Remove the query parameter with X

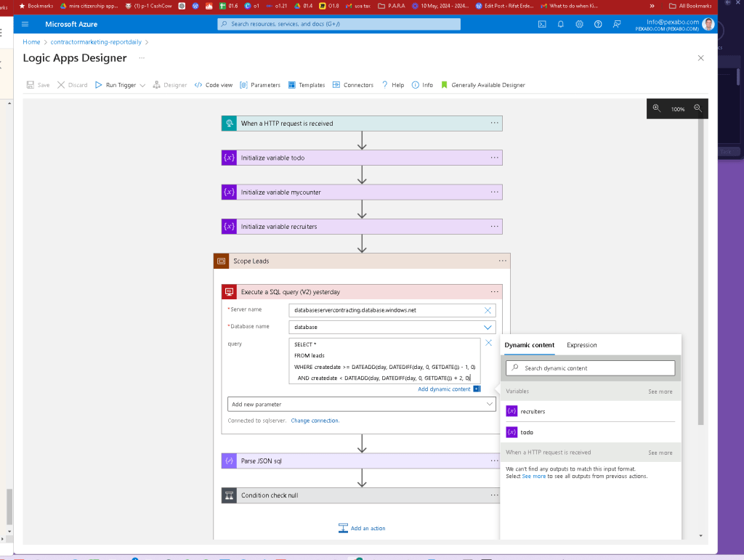pos(488,343)
